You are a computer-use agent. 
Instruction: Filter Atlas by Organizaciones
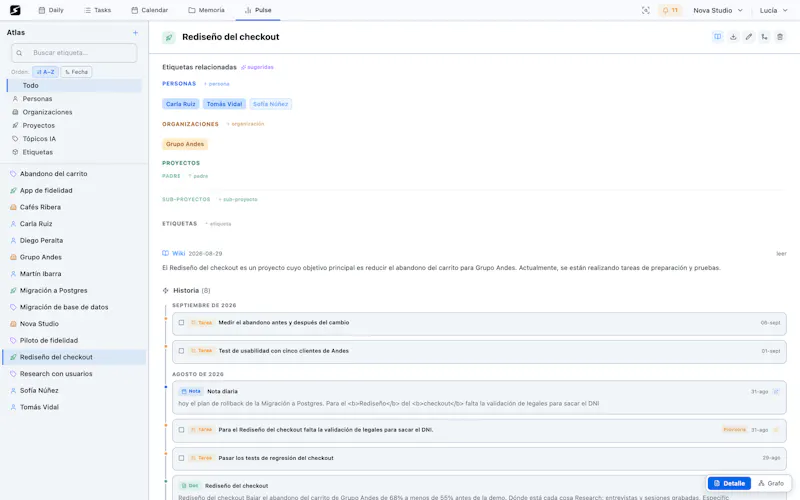[x=74, y=112]
